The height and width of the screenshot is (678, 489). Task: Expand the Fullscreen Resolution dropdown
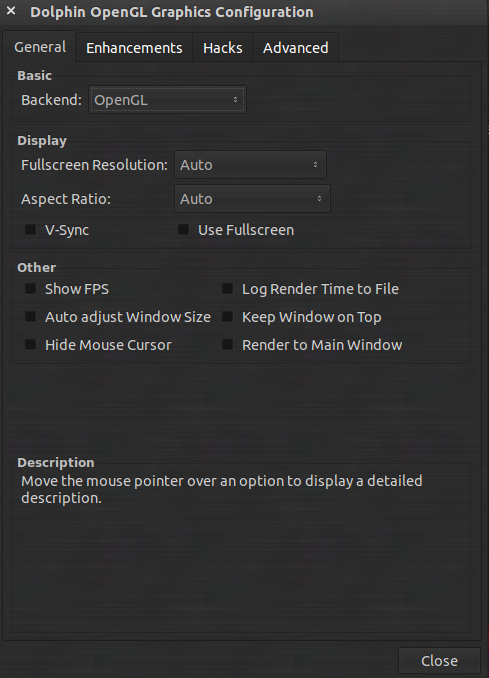click(x=250, y=165)
